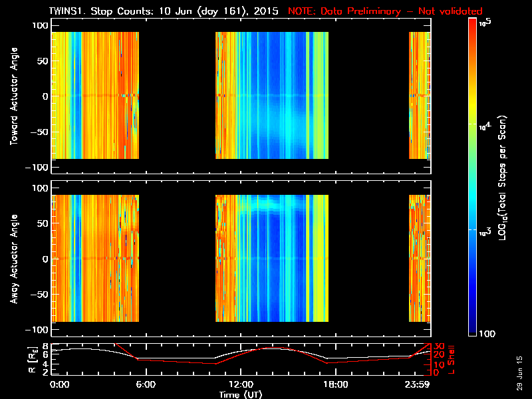Click the '12:00' time axis label

[241, 384]
